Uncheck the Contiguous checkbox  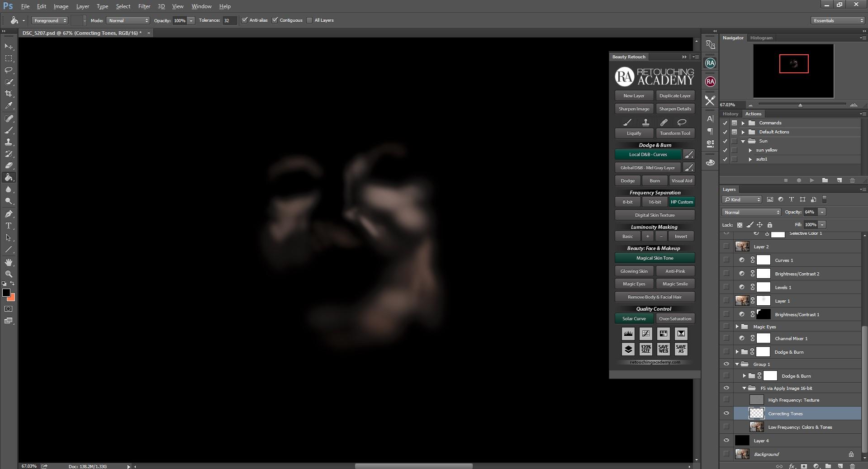pyautogui.click(x=275, y=20)
